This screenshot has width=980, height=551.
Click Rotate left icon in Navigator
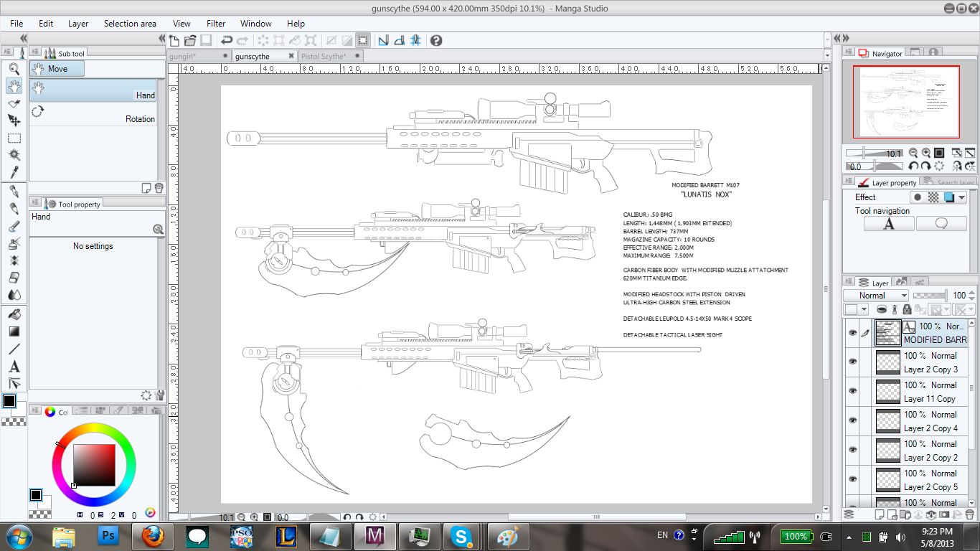[x=914, y=166]
